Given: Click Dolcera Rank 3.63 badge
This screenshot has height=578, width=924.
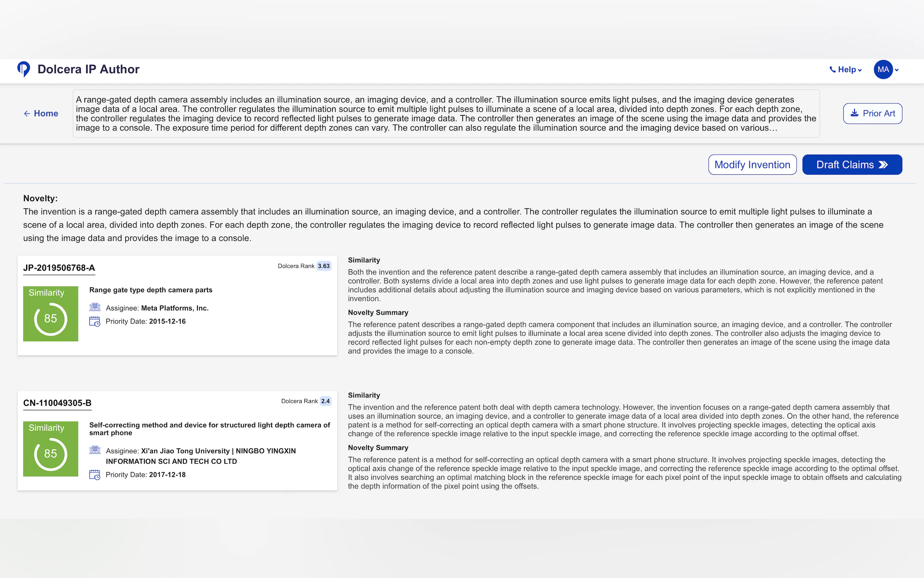Looking at the screenshot, I should (x=323, y=266).
